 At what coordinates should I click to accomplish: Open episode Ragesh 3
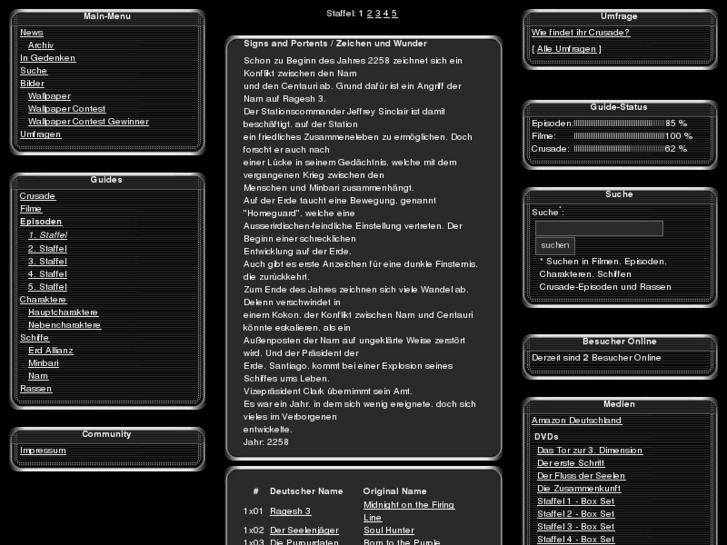pyautogui.click(x=290, y=511)
